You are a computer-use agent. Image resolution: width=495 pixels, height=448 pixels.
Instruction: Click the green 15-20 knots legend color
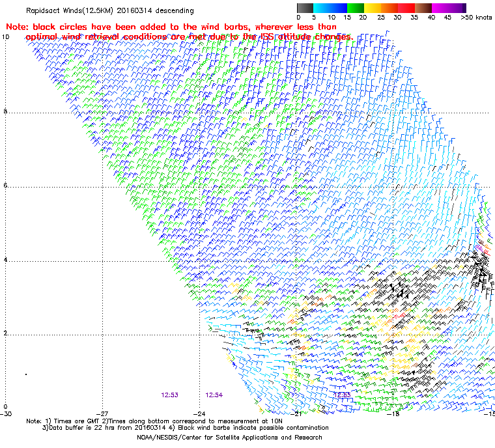tap(356, 8)
